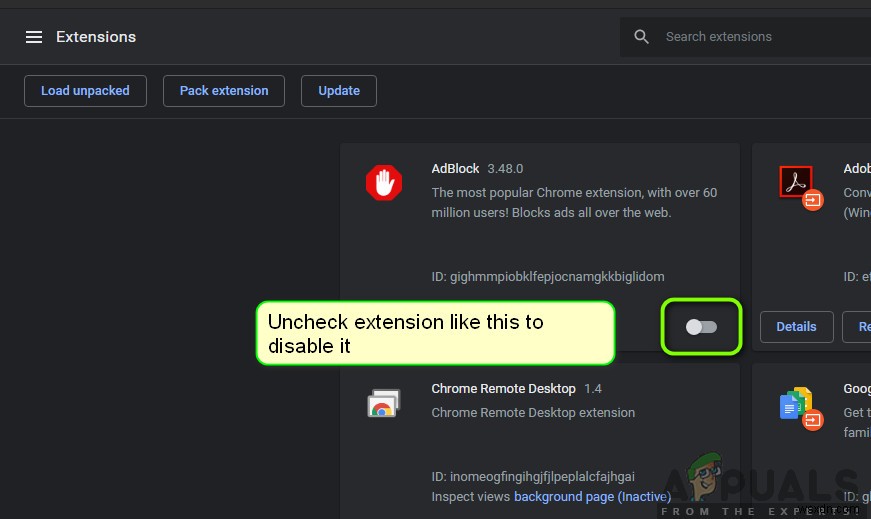
Task: Click the AdBlock ID string
Action: (x=547, y=277)
